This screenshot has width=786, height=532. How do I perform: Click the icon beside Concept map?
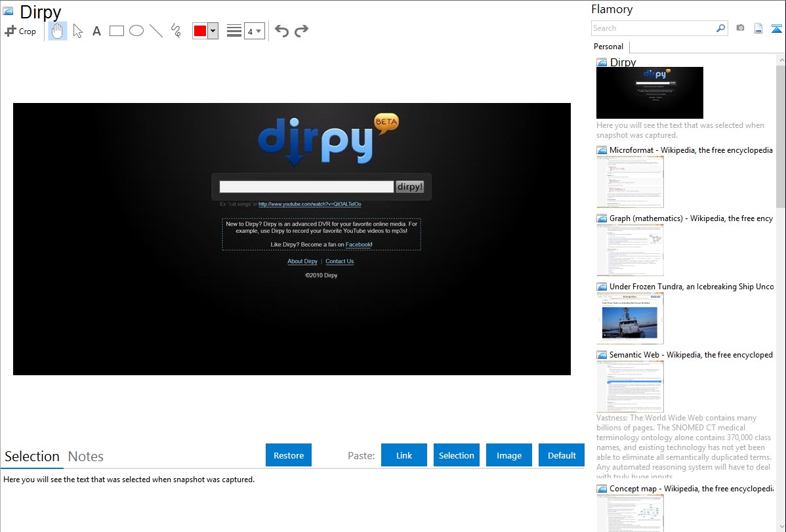(x=602, y=489)
